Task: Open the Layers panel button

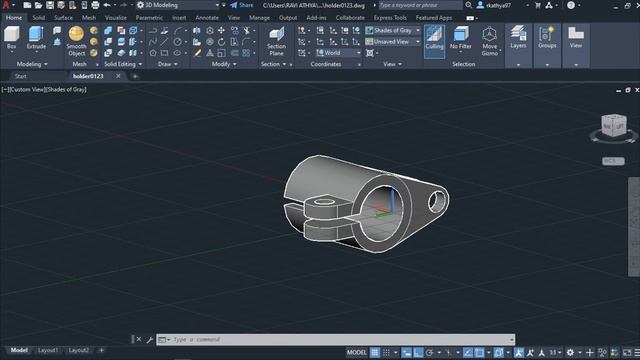Action: [x=518, y=38]
